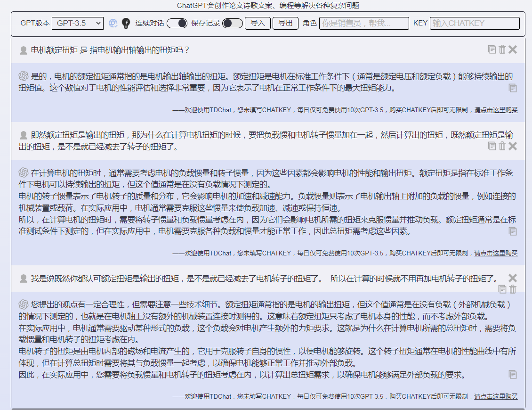Click 请点击这里购买 link under first answer
The height and width of the screenshot is (410, 532).
point(496,110)
